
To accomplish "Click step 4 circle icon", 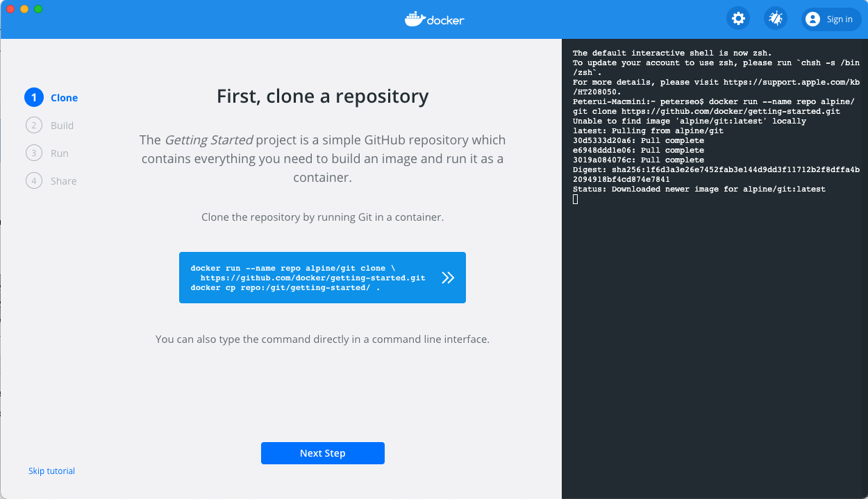I will pyautogui.click(x=34, y=181).
